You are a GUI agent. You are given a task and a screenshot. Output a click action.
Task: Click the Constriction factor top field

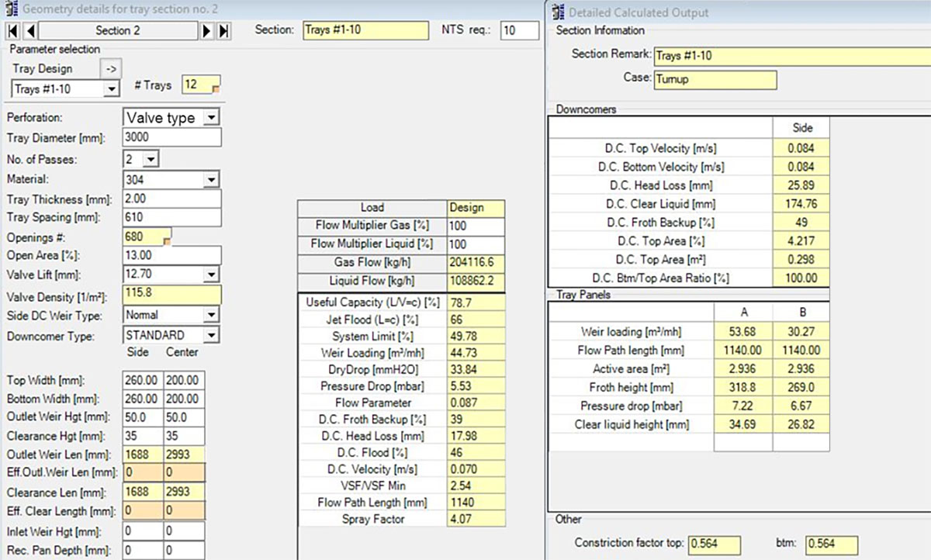[x=714, y=544]
